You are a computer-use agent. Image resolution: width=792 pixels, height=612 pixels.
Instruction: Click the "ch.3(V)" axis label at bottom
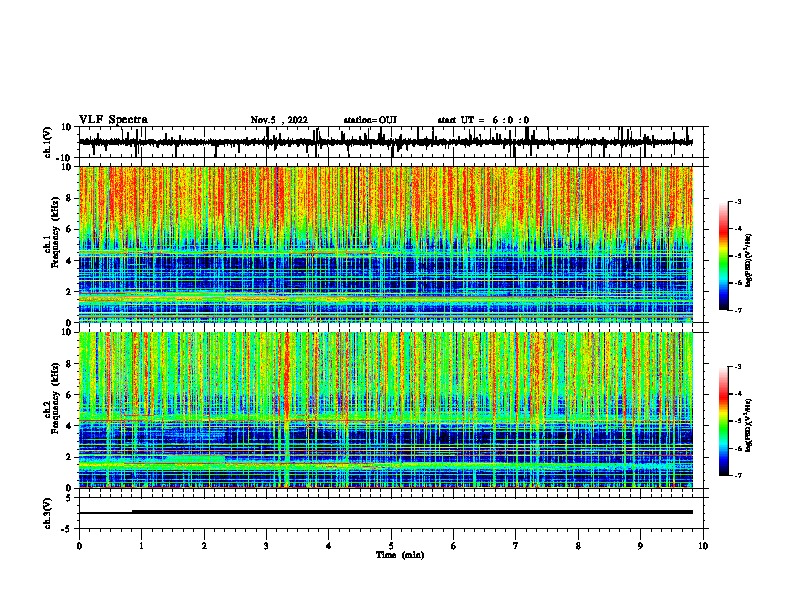click(48, 513)
